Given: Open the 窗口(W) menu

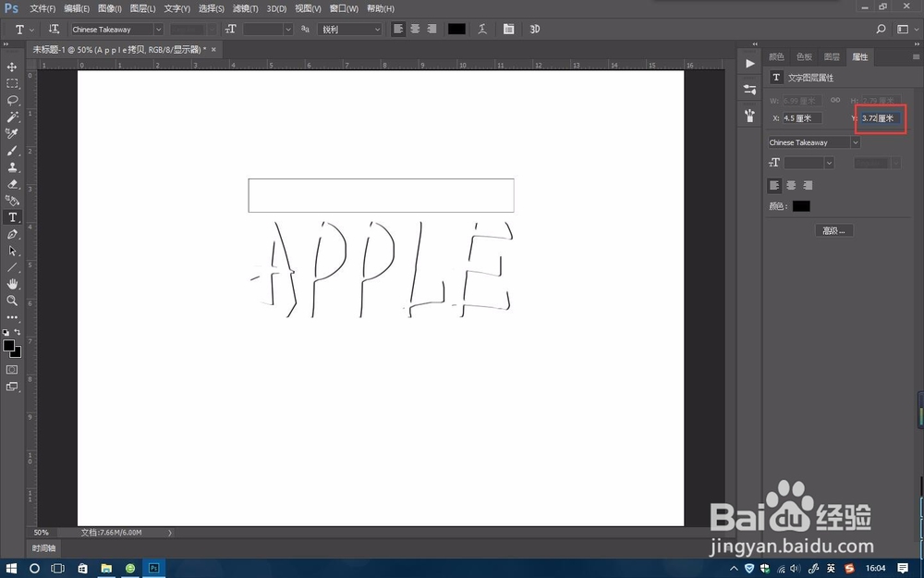Looking at the screenshot, I should pyautogui.click(x=344, y=9).
